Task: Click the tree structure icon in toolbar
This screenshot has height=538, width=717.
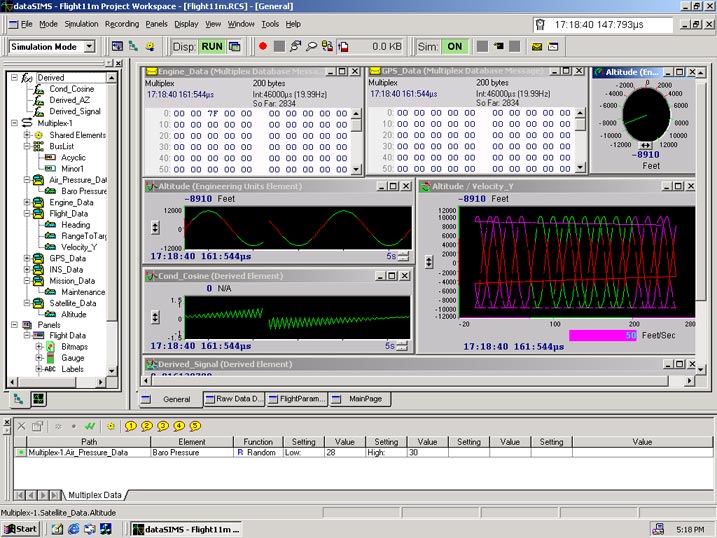Action: pyautogui.click(x=133, y=47)
